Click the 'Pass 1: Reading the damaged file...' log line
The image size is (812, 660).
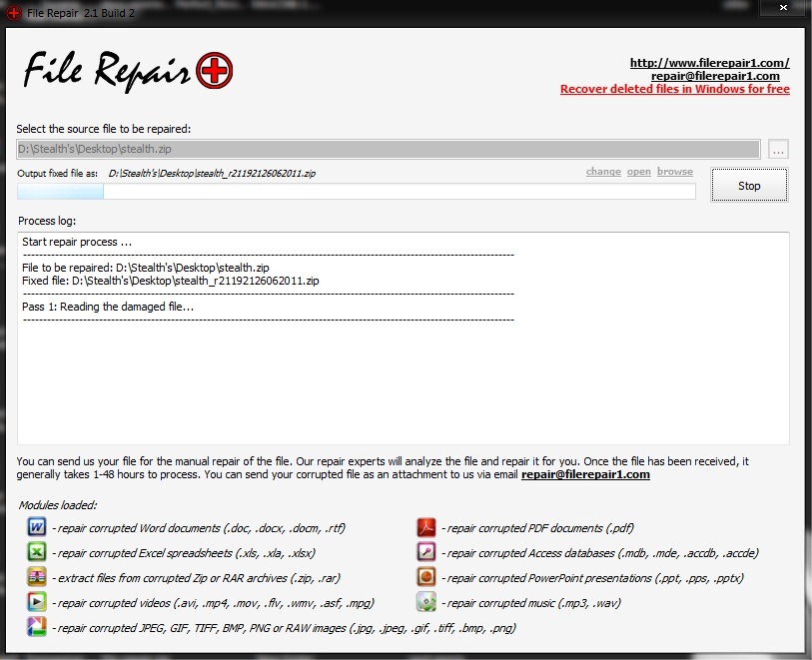coord(108,307)
